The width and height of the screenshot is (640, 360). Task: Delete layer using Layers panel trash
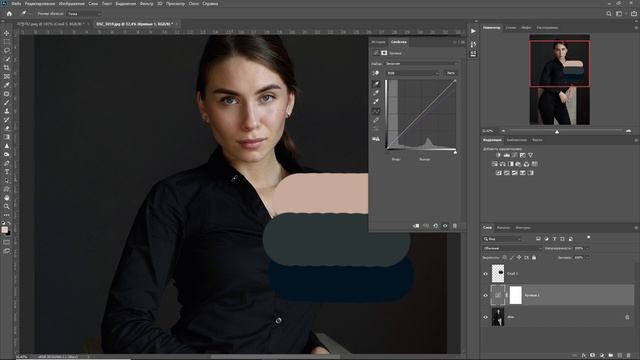(x=629, y=356)
